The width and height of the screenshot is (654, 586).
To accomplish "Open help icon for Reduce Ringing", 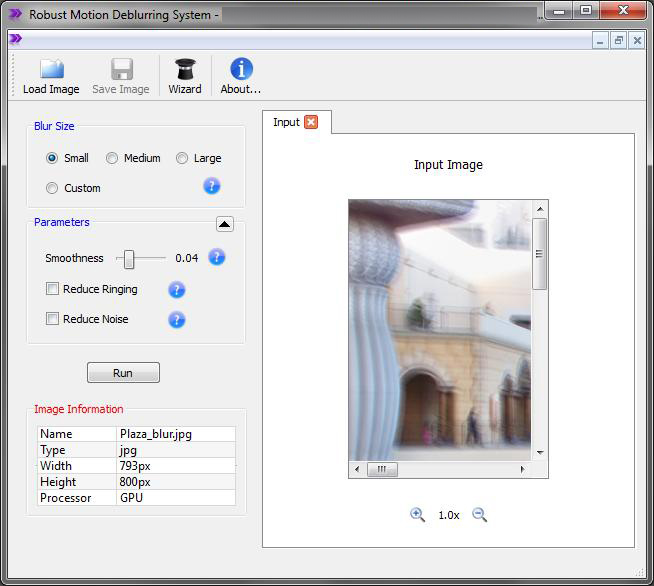I will (177, 290).
